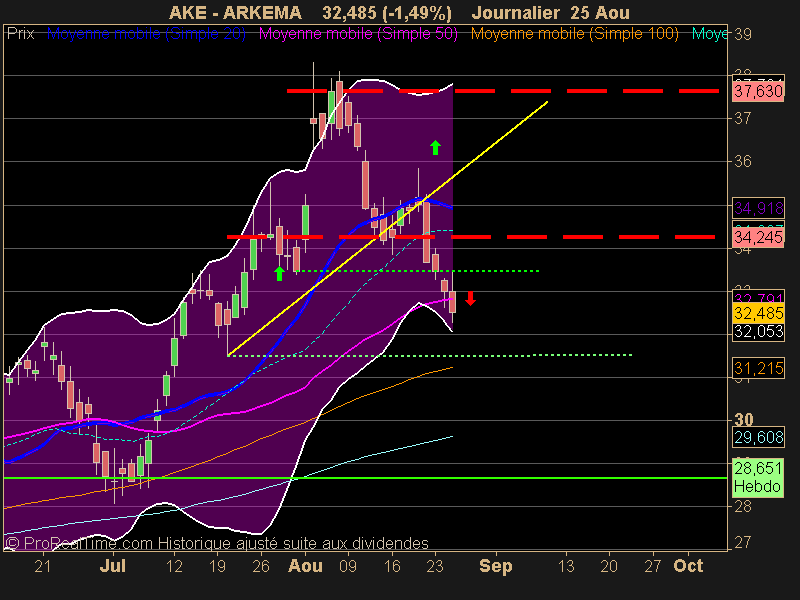
Task: Click the "32,485 (-1,49%)" quote in the title
Action: click(x=387, y=13)
